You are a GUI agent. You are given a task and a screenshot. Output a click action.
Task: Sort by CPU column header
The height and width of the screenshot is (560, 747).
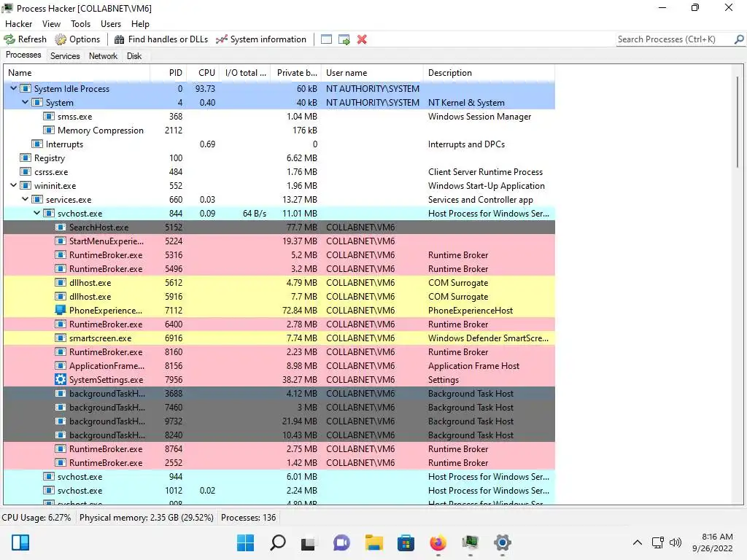tap(203, 73)
